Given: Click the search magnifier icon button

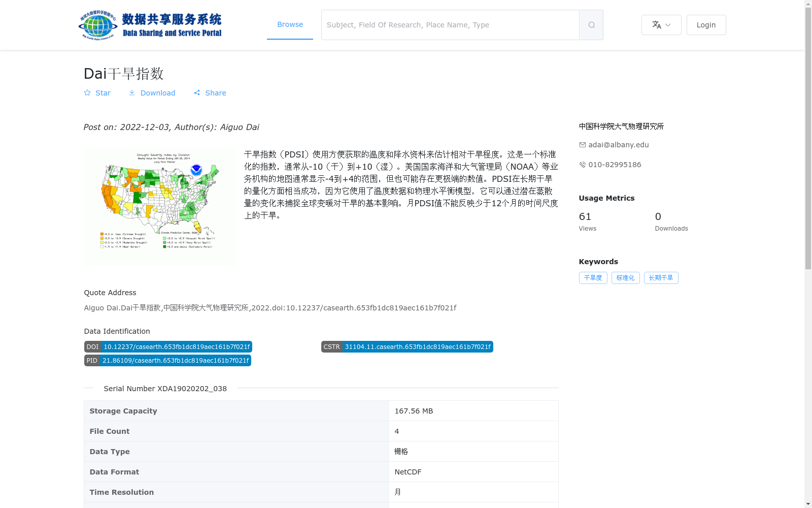Looking at the screenshot, I should [x=591, y=25].
